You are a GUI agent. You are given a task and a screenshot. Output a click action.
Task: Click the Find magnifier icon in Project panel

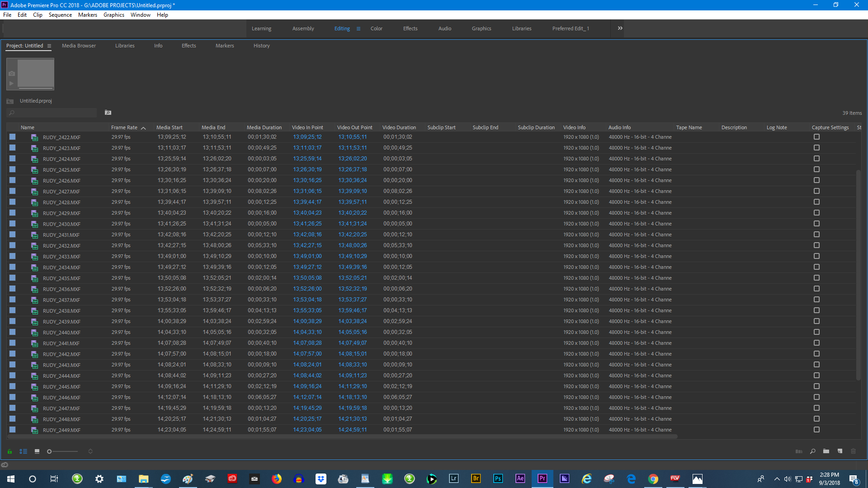pos(813,451)
